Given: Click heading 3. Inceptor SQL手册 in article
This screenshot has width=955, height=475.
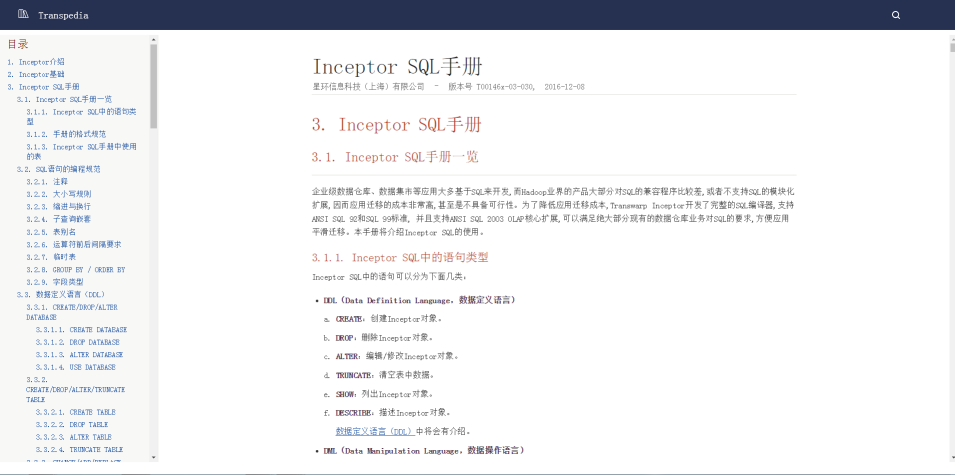Looking at the screenshot, I should [396, 125].
